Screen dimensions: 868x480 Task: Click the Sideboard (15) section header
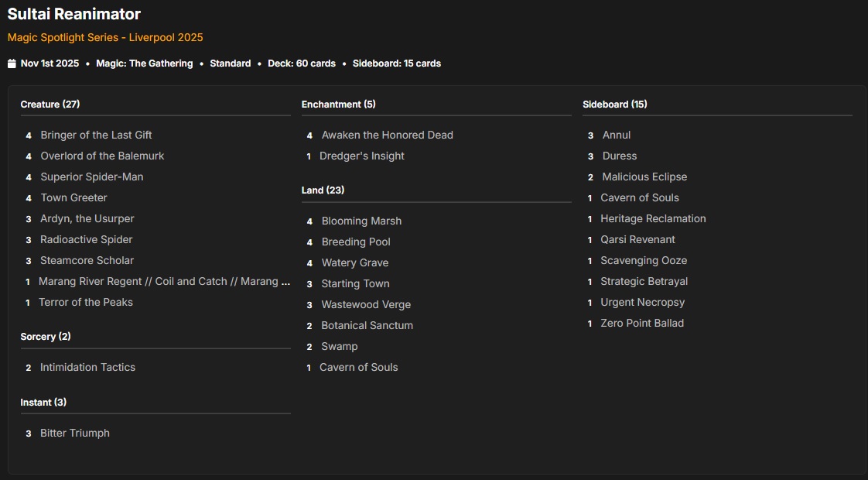tap(614, 105)
